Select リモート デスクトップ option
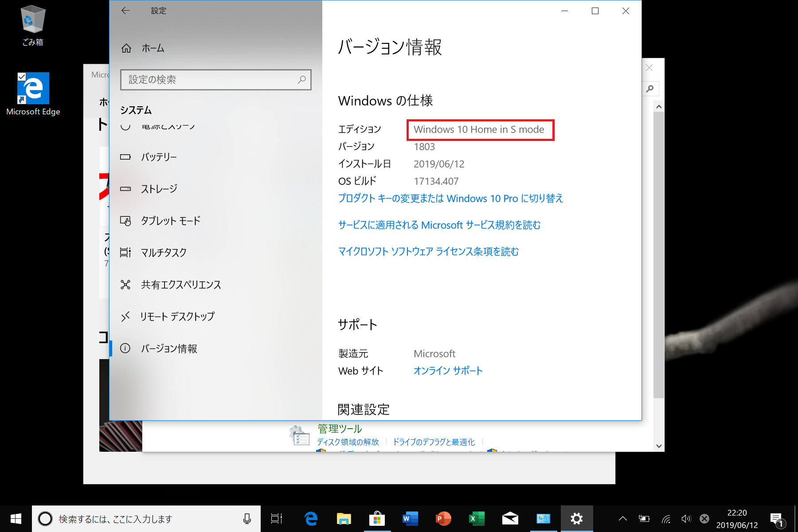This screenshot has height=532, width=798. (177, 317)
